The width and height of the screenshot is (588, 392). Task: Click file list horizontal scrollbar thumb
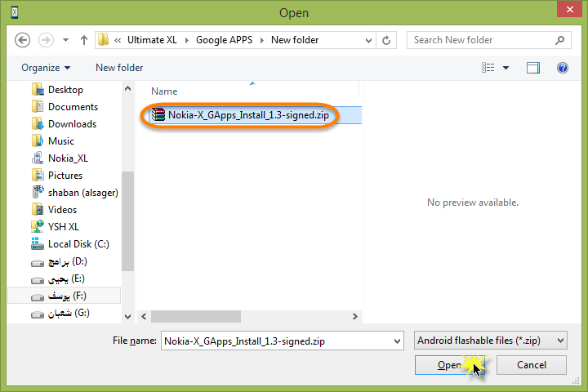[x=196, y=317]
